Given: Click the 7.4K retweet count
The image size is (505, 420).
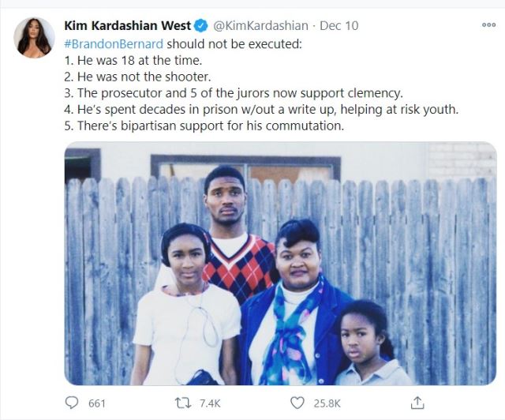Looking at the screenshot, I should pyautogui.click(x=210, y=403).
